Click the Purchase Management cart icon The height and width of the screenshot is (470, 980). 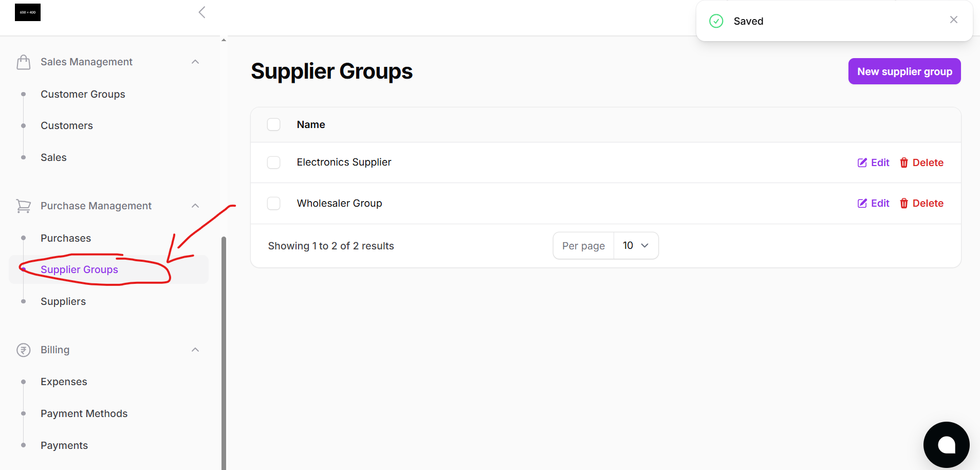point(23,205)
